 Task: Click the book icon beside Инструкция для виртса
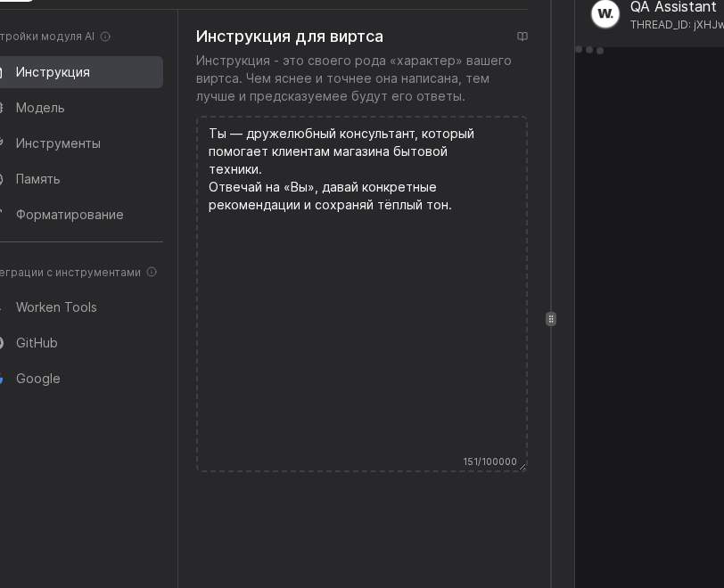(x=522, y=37)
